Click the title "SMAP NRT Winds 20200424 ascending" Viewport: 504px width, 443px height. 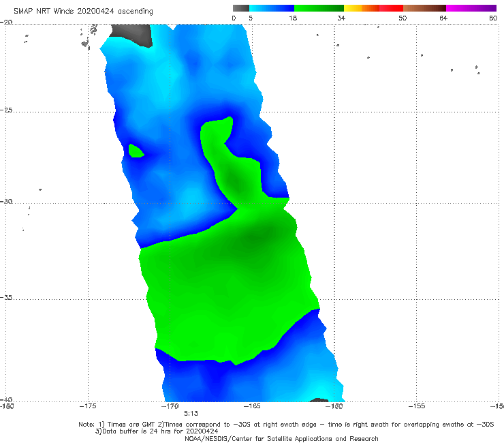(83, 11)
